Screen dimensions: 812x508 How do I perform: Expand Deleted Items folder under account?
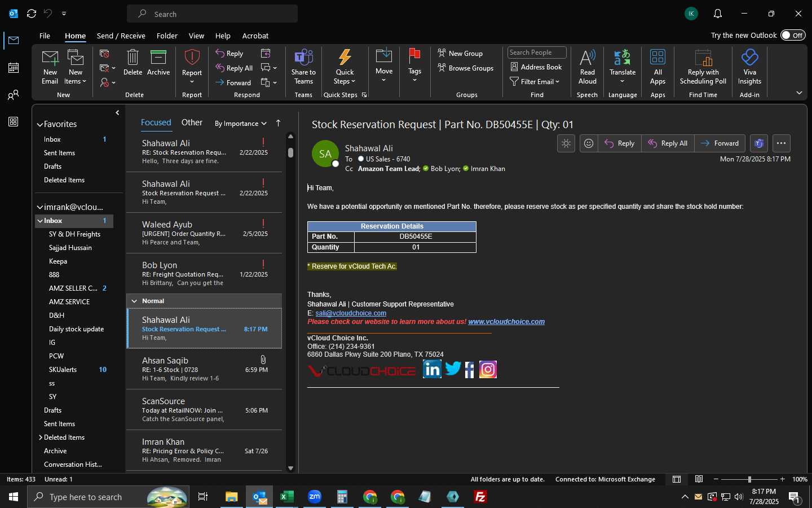point(41,437)
